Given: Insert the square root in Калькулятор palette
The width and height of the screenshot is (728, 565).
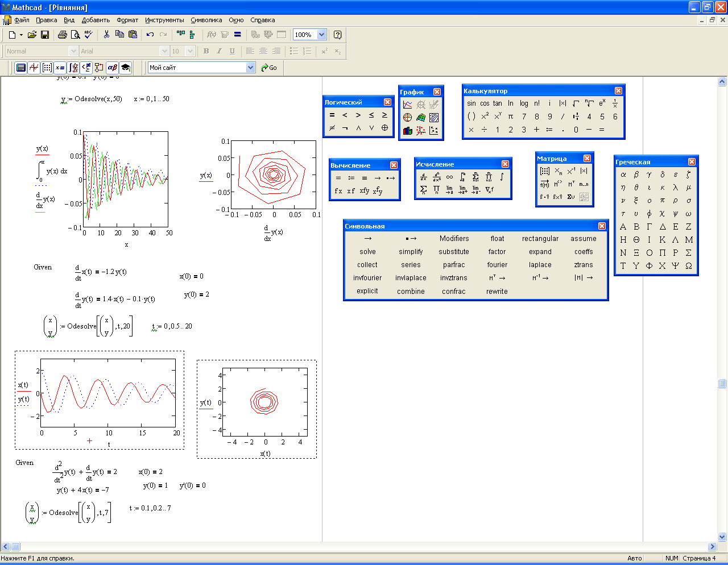Looking at the screenshot, I should (576, 103).
